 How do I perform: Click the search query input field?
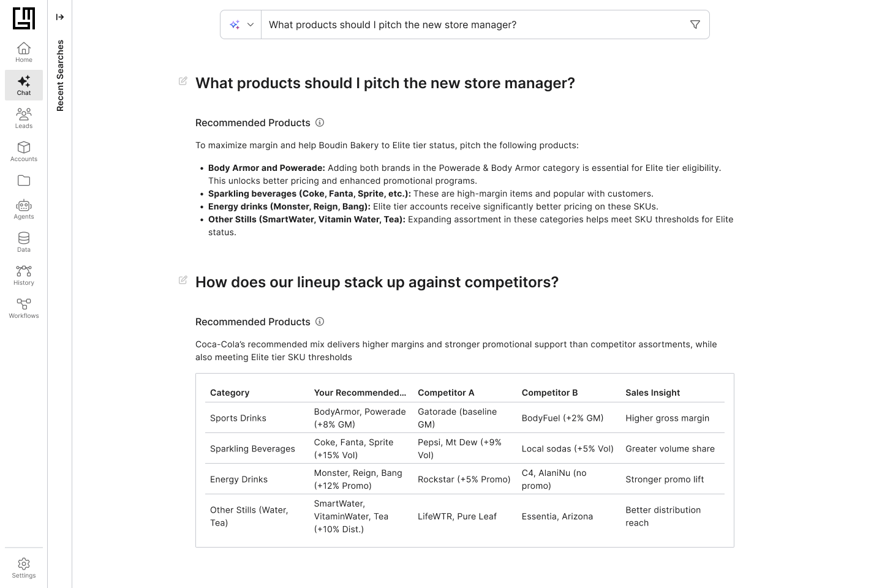pos(472,24)
